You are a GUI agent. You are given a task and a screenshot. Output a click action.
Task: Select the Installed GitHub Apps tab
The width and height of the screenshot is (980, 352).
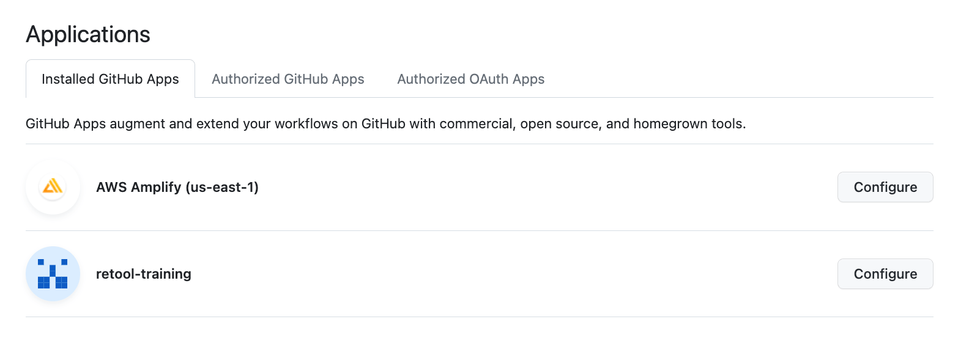click(110, 79)
